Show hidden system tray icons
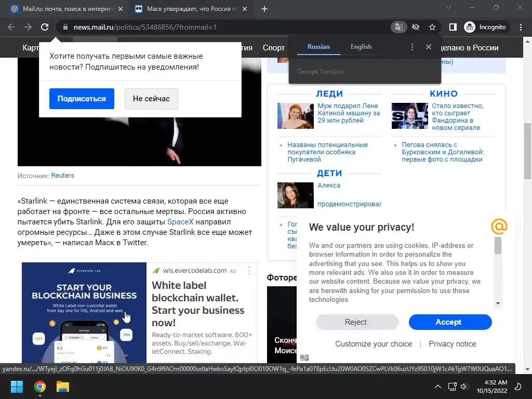The width and height of the screenshot is (532, 399). (x=438, y=387)
